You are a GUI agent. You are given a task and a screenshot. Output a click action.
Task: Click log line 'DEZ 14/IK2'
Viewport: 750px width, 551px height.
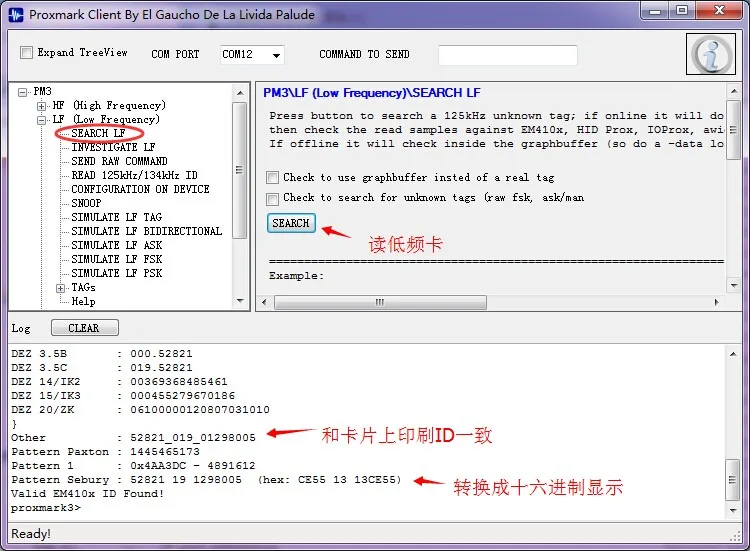[119, 382]
